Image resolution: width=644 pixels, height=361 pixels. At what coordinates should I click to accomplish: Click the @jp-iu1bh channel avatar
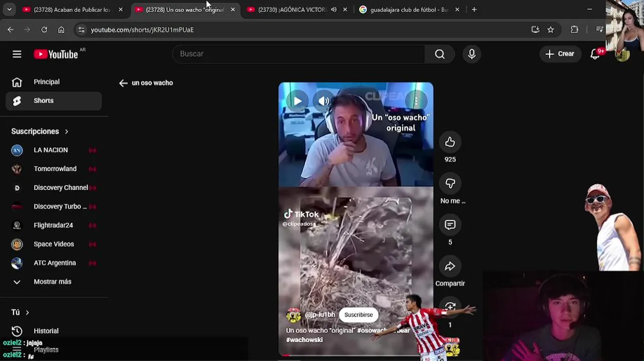point(293,315)
